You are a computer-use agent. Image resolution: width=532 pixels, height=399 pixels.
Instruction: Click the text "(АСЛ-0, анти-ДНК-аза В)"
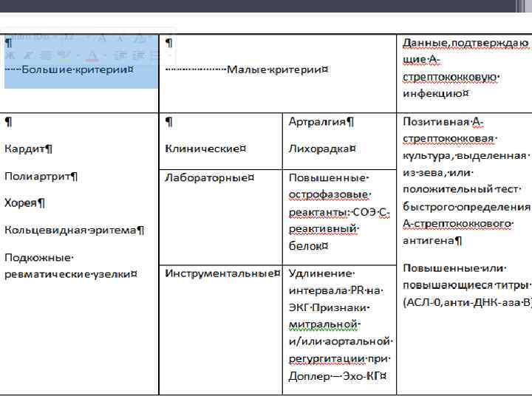click(x=467, y=303)
